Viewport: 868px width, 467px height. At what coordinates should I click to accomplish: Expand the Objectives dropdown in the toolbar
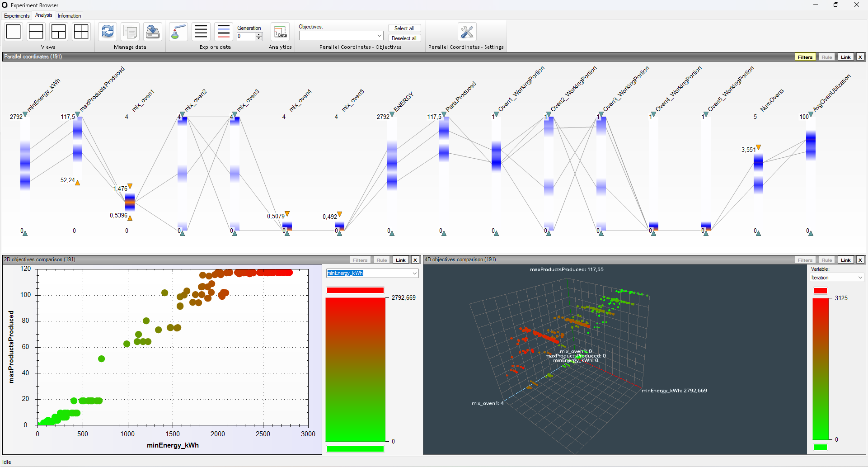(379, 36)
